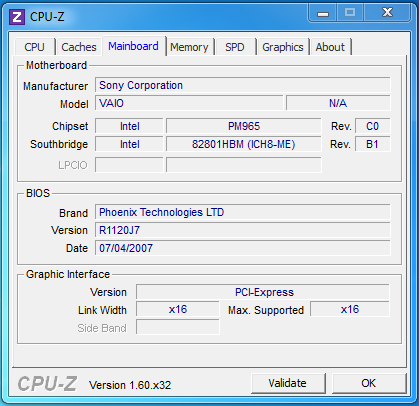This screenshot has height=406, width=419.
Task: Go to the Graphics tab
Action: pos(283,47)
